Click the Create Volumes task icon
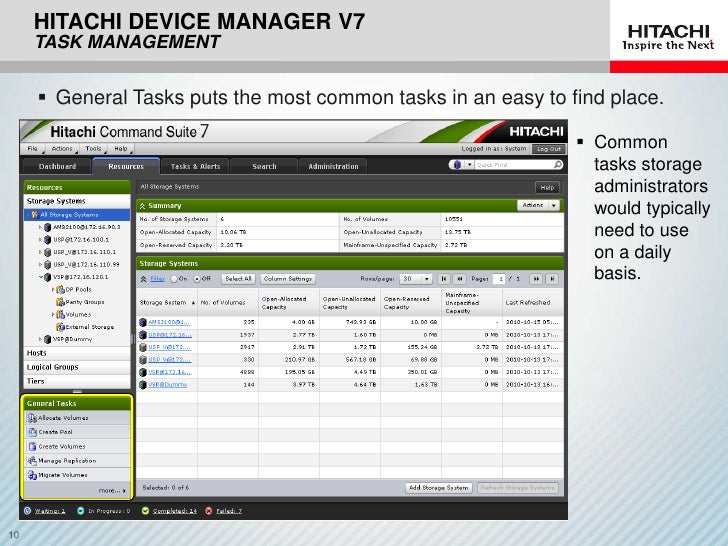728x546 pixels. [32, 446]
